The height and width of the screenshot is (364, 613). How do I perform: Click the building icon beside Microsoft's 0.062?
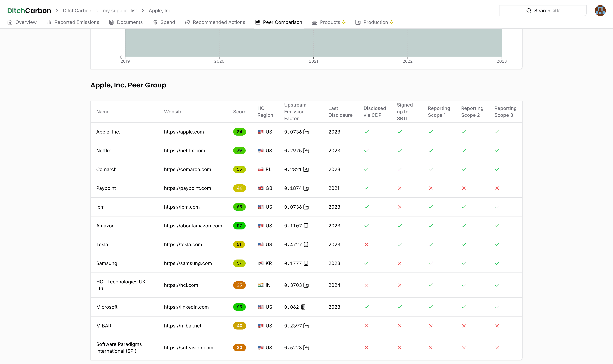(x=303, y=307)
